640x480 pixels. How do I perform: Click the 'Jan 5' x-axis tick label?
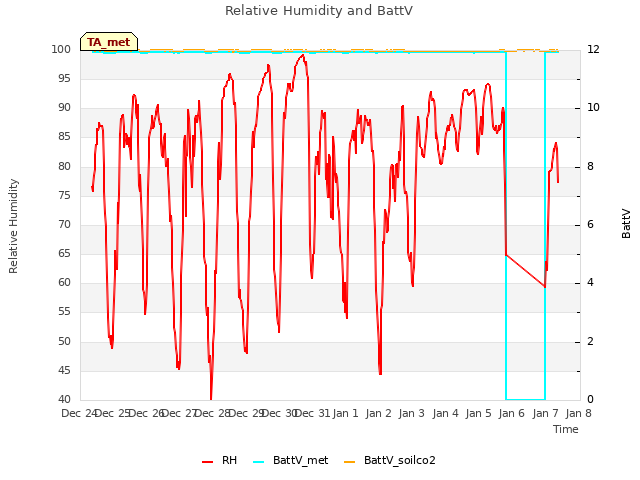click(478, 413)
